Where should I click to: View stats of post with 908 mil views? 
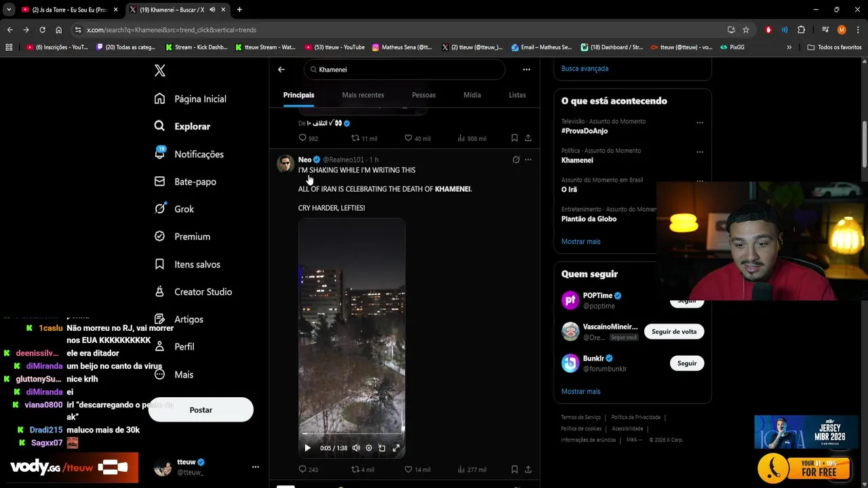472,138
